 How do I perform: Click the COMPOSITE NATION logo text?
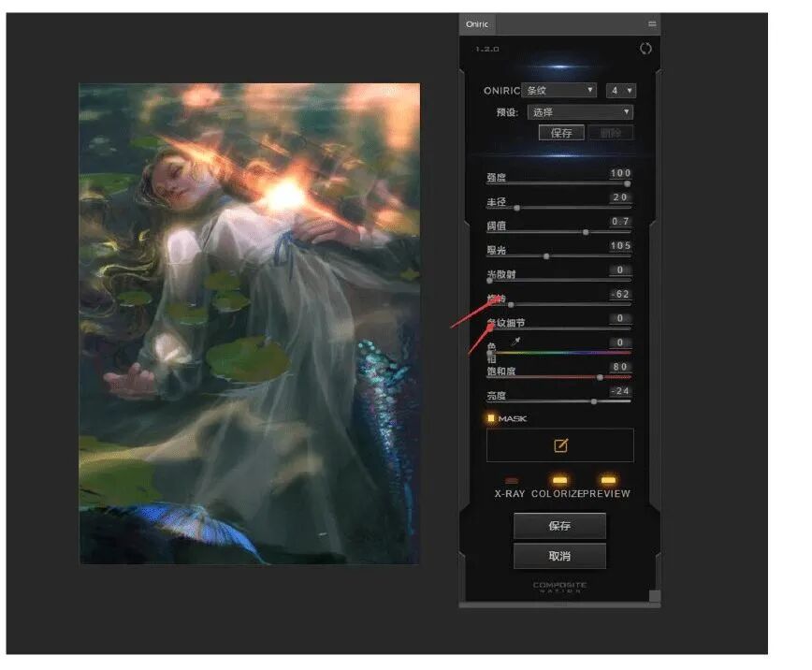click(559, 587)
